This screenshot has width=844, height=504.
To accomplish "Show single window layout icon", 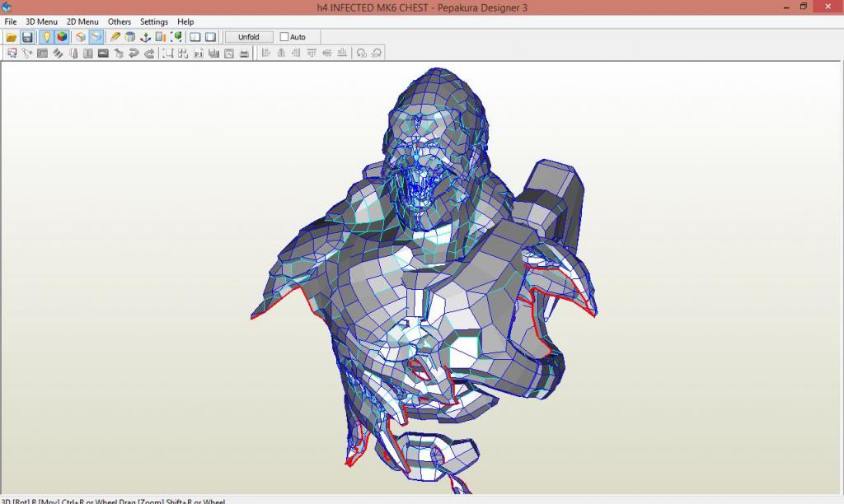I will (210, 37).
